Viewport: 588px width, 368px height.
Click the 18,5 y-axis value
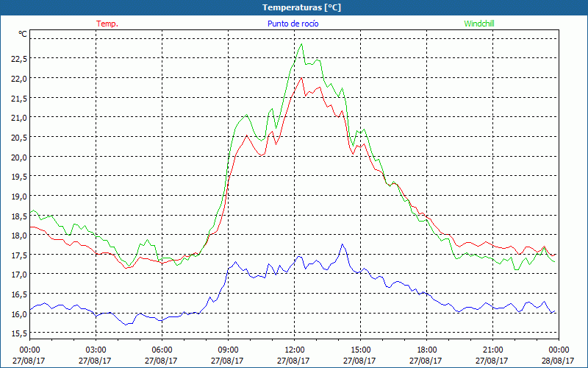coord(18,216)
